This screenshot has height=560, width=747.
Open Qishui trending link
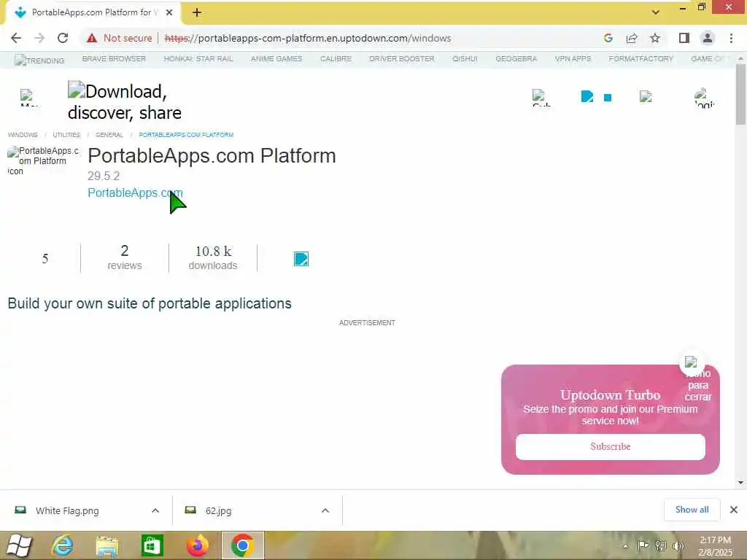click(465, 58)
